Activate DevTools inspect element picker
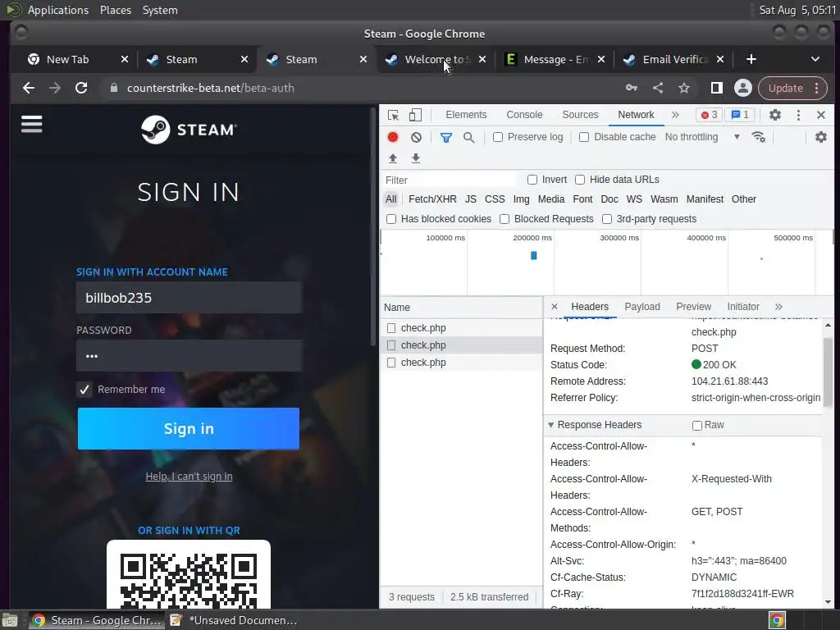This screenshot has width=840, height=630. tap(393, 115)
